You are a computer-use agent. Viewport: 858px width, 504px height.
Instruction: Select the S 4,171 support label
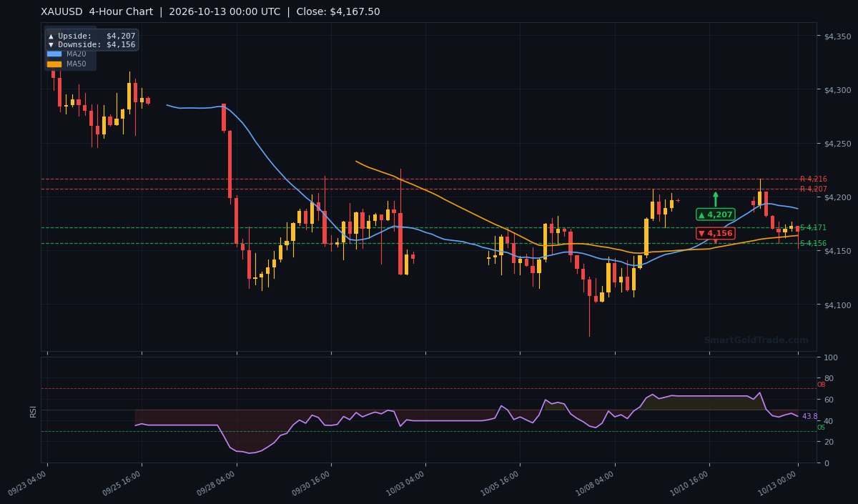pos(813,227)
